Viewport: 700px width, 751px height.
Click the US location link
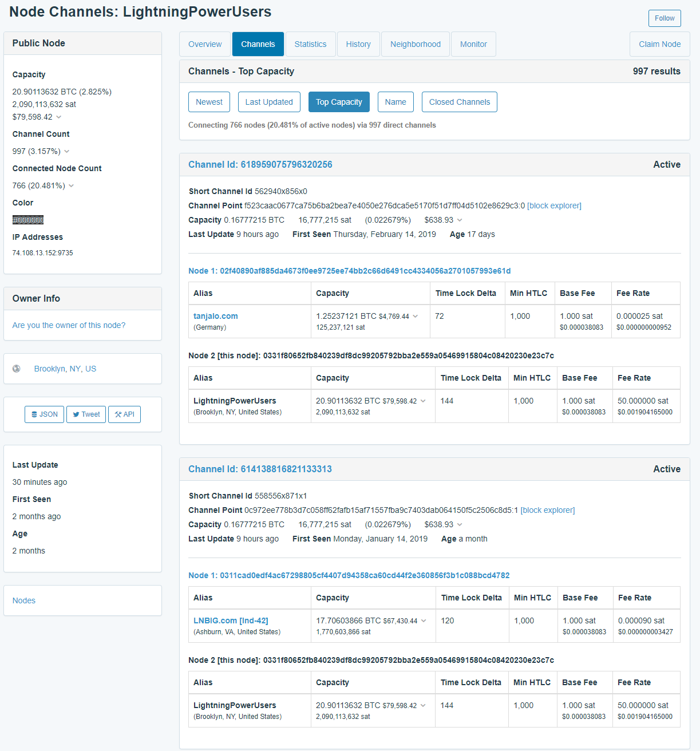[x=91, y=369]
